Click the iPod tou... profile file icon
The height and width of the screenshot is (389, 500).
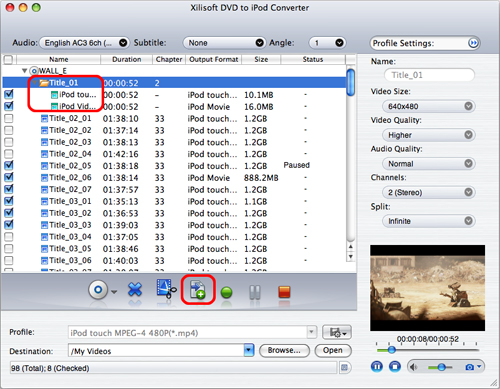(54, 95)
